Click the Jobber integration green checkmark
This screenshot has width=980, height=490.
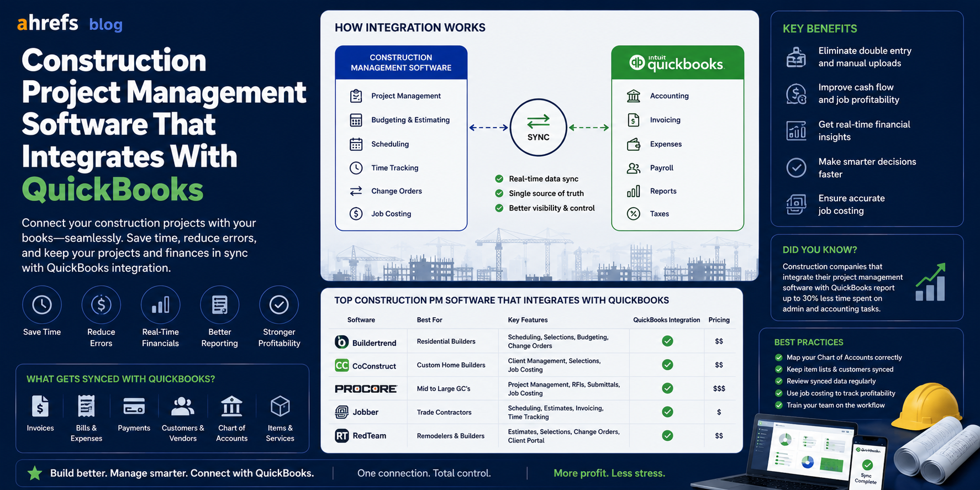(667, 412)
